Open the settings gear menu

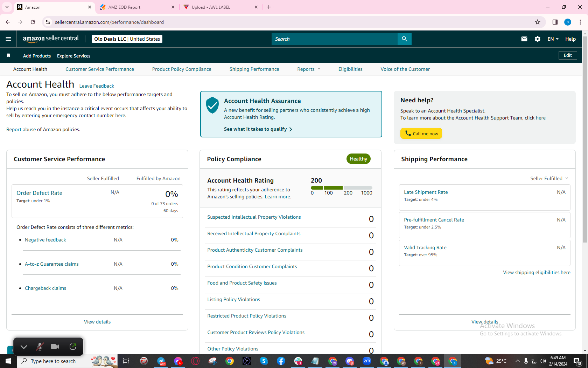point(538,39)
